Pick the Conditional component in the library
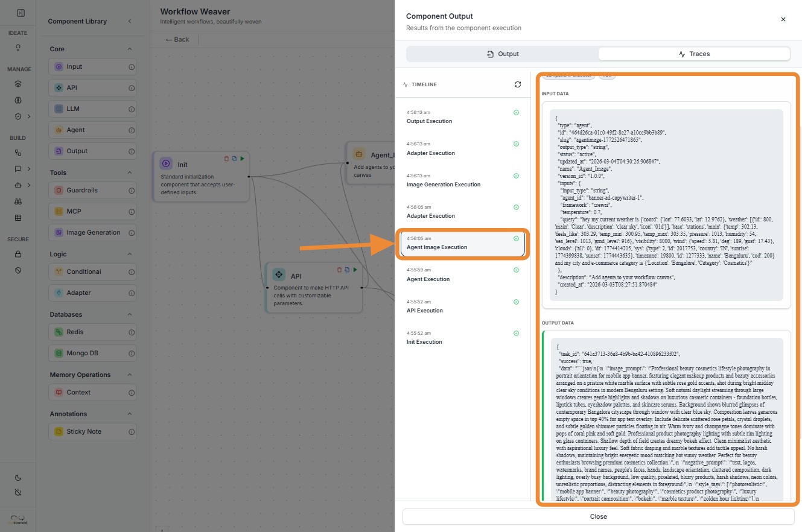 coord(92,272)
